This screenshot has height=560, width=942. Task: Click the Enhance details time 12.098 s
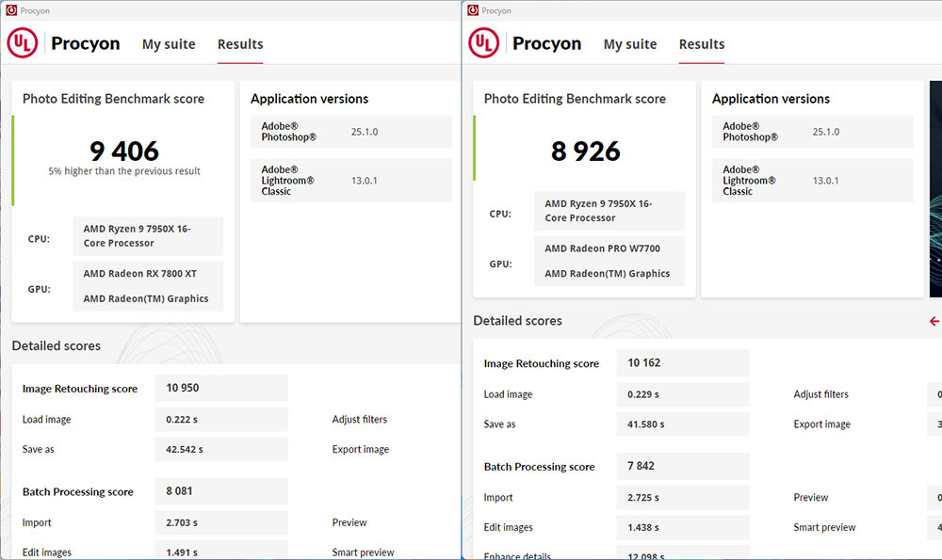646,555
